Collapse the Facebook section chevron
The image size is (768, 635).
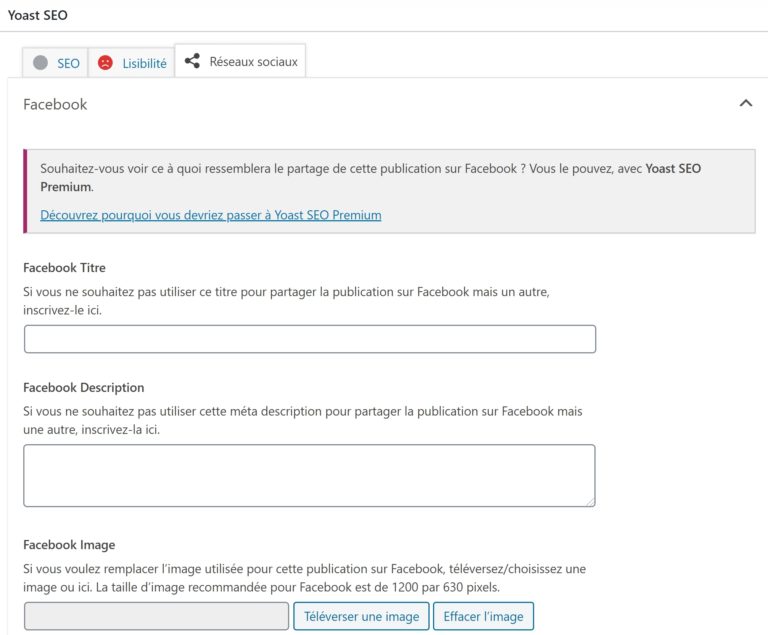click(745, 103)
